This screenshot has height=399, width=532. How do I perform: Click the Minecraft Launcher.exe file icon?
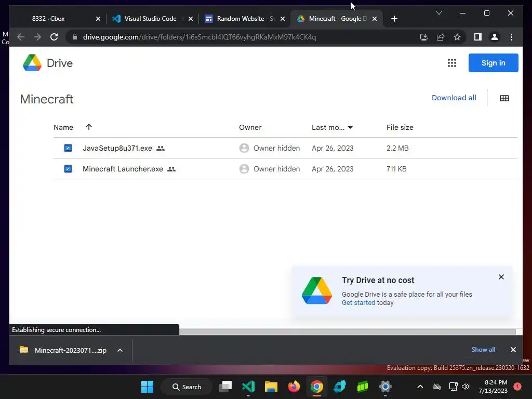pos(68,169)
